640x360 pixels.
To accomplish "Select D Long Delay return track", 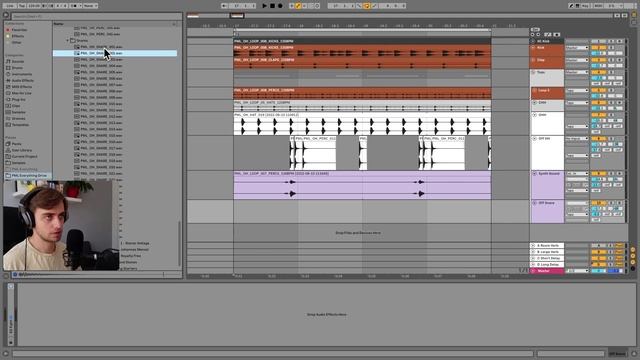I will click(x=547, y=264).
